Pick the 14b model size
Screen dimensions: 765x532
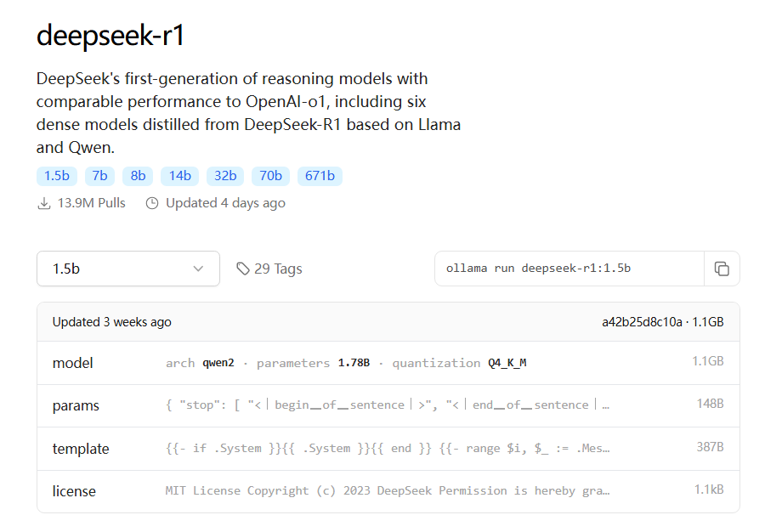pyautogui.click(x=179, y=176)
